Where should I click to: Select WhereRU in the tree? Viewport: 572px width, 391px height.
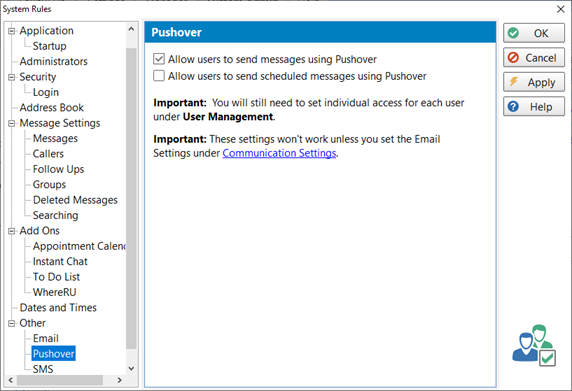(x=54, y=292)
